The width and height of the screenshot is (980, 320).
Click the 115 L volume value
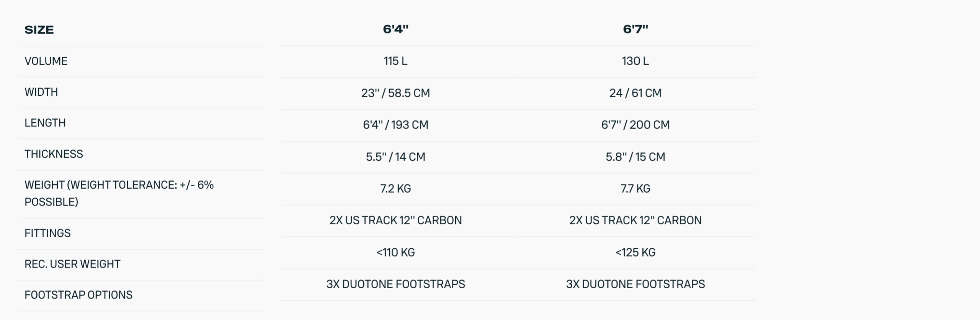[x=395, y=61]
